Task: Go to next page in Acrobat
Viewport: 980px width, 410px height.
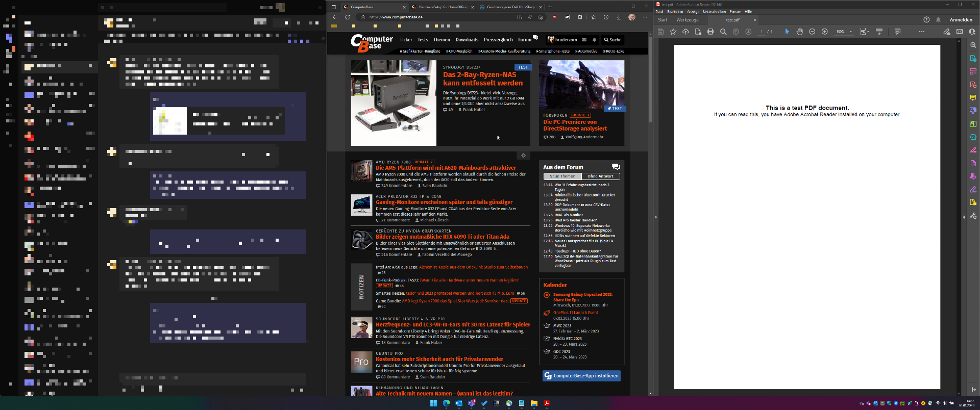Action: [x=748, y=32]
